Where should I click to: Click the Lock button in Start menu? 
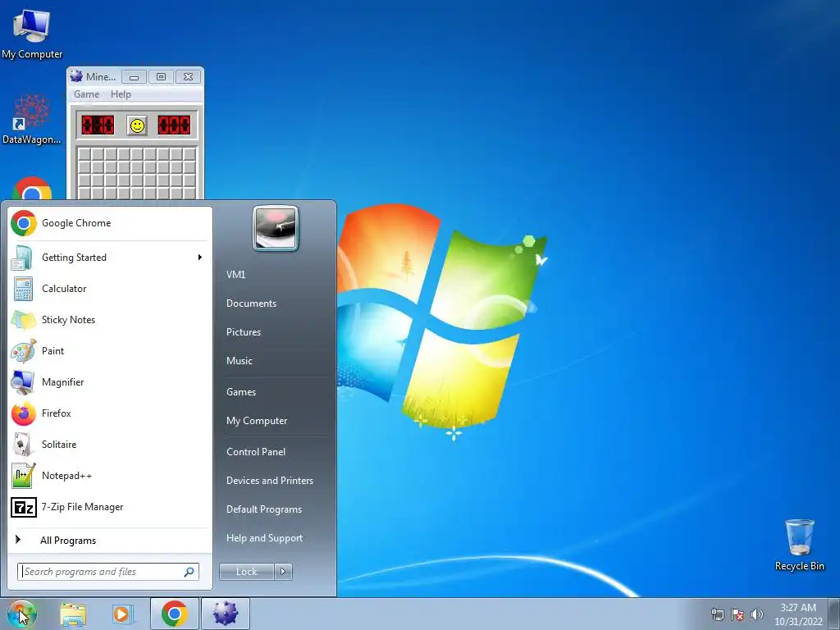click(246, 572)
